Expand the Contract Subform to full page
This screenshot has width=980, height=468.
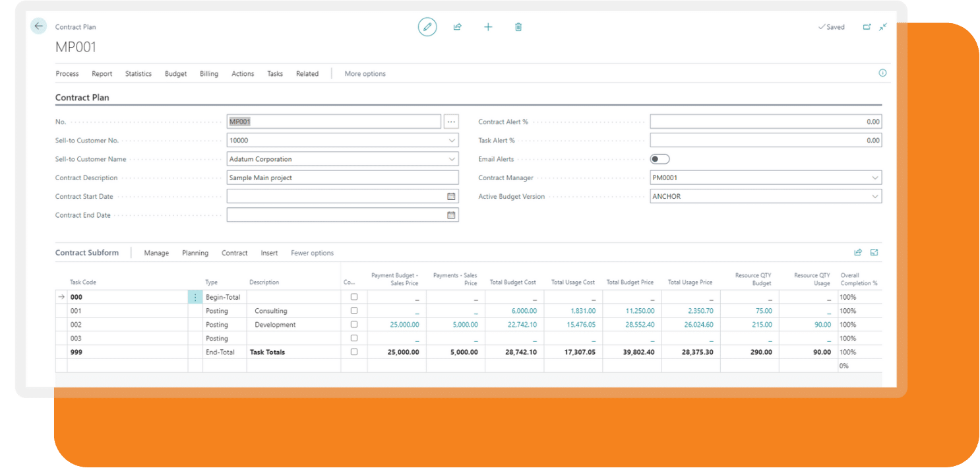point(874,252)
